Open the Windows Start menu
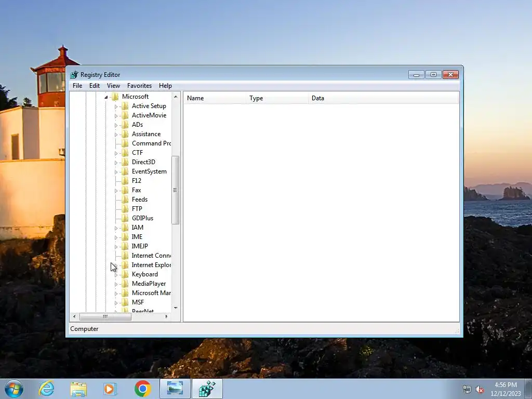 (x=14, y=389)
